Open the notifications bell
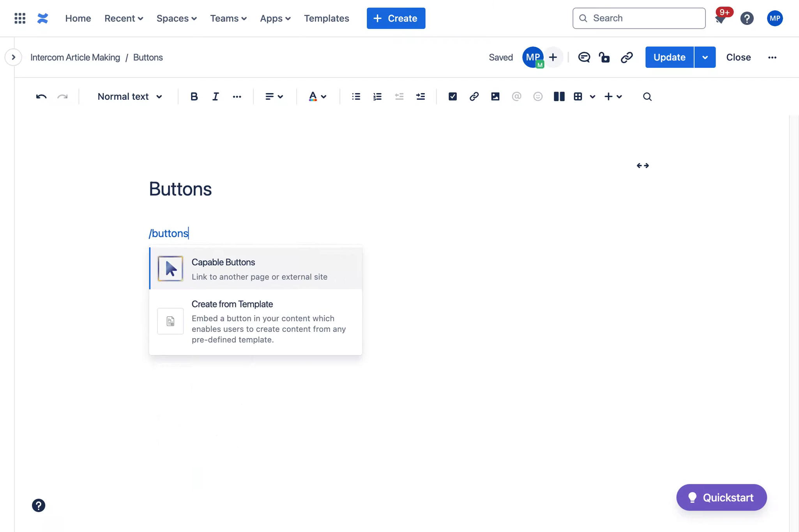Viewport: 799px width, 532px height. click(720, 18)
